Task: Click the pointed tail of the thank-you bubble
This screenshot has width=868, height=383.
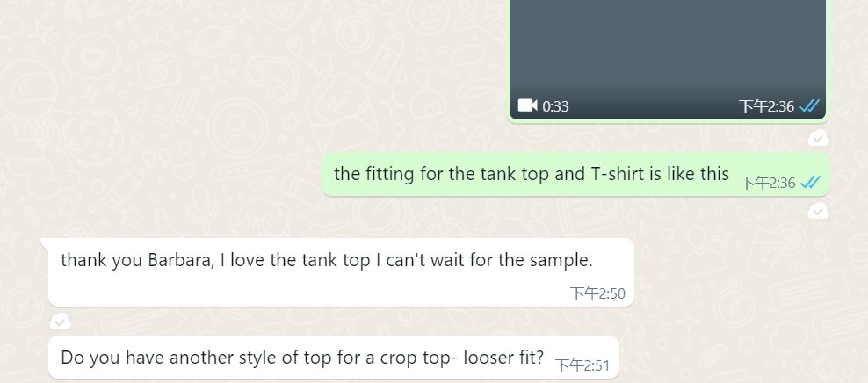Action: [44, 244]
